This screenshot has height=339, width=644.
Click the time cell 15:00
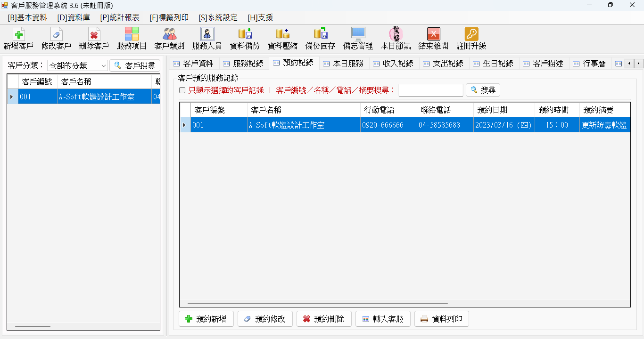pyautogui.click(x=557, y=125)
